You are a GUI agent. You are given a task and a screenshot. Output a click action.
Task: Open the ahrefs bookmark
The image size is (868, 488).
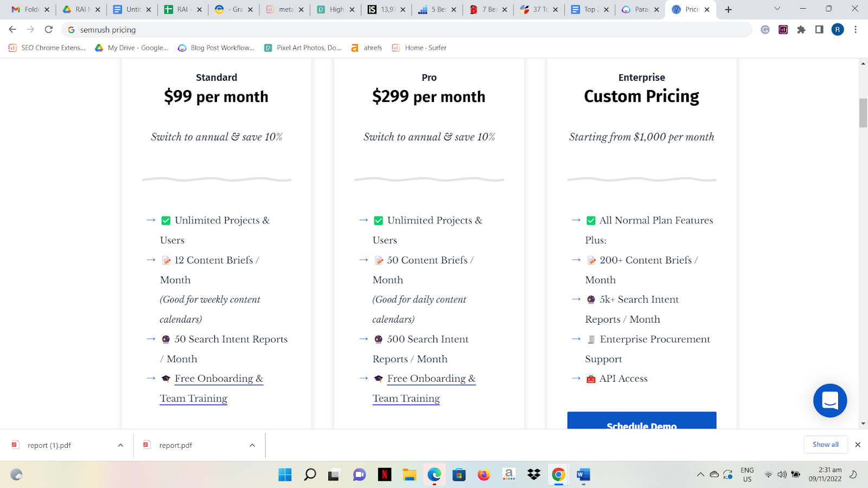[x=367, y=48]
